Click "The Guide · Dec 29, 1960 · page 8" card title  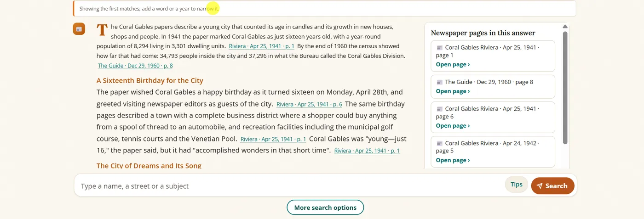pyautogui.click(x=489, y=82)
